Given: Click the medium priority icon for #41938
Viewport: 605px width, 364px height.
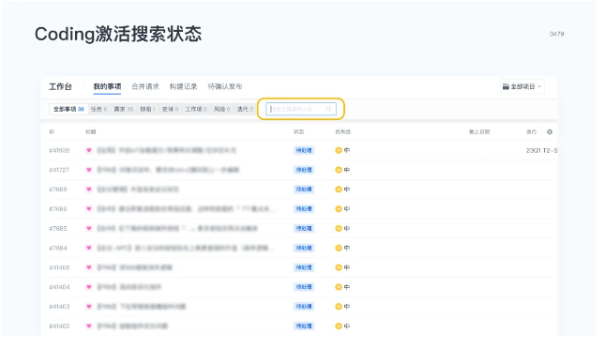Looking at the screenshot, I should [x=339, y=150].
